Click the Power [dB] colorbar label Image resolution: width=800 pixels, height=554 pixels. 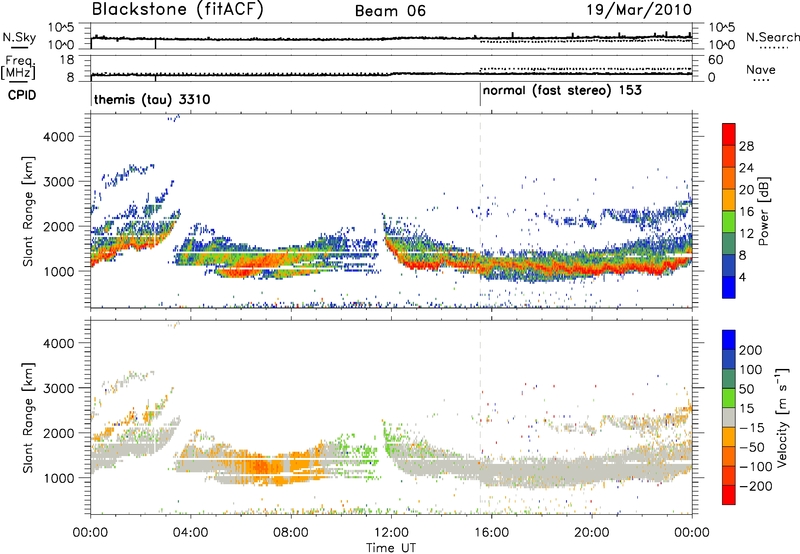click(764, 211)
